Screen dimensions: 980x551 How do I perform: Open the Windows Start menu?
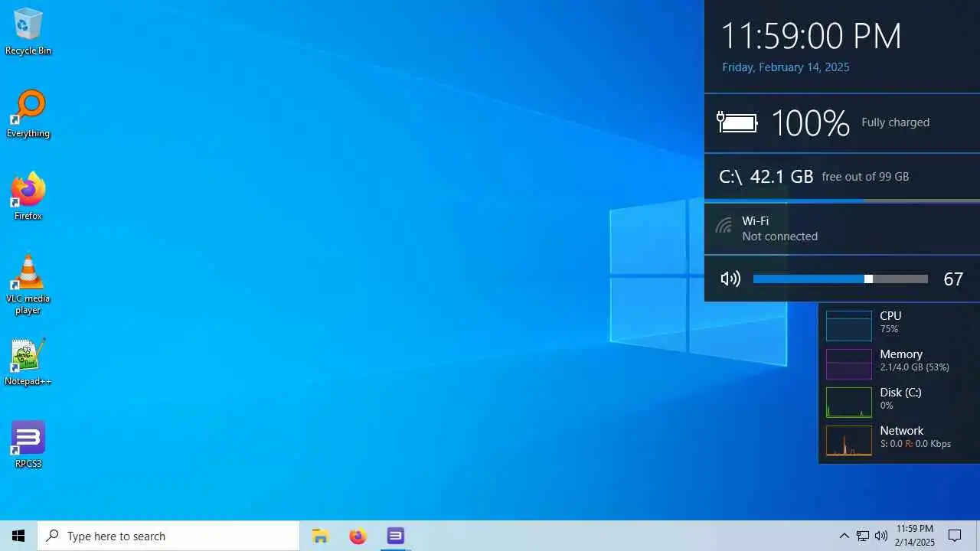click(18, 536)
